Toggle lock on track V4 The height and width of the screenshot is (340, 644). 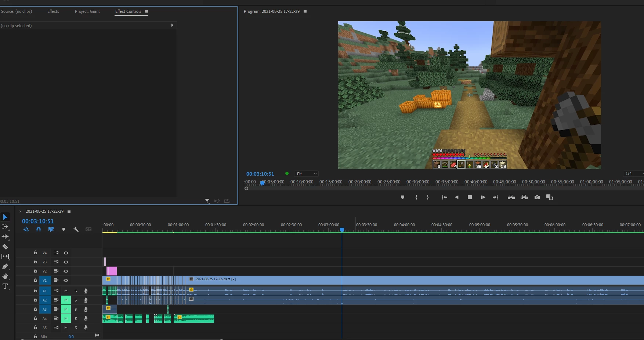36,253
